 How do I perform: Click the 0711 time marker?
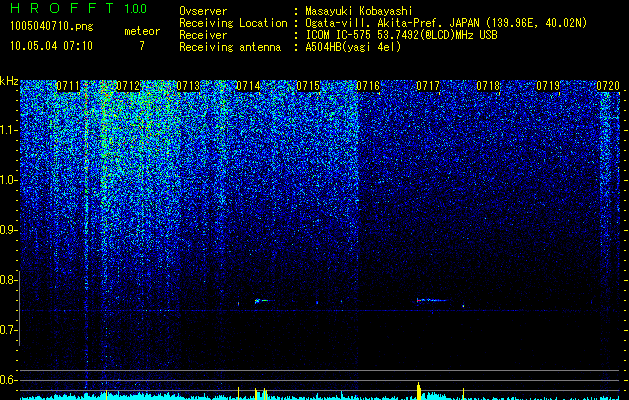(x=67, y=86)
